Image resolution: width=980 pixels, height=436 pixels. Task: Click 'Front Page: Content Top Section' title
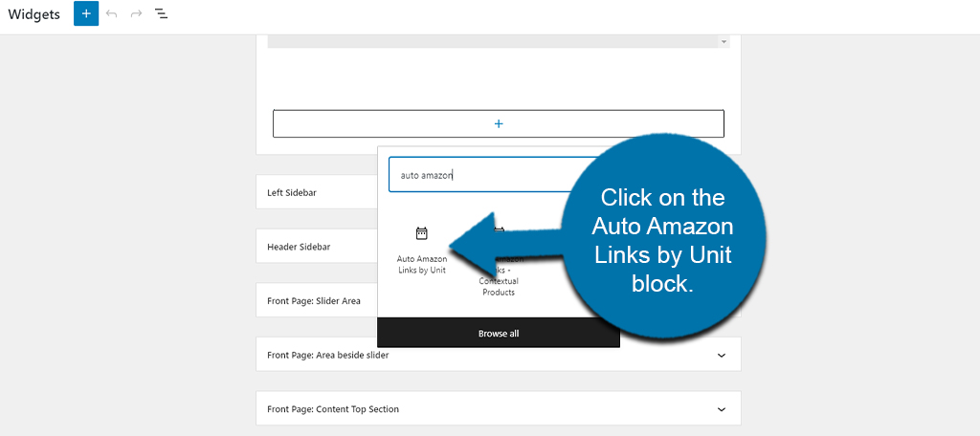pyautogui.click(x=333, y=409)
